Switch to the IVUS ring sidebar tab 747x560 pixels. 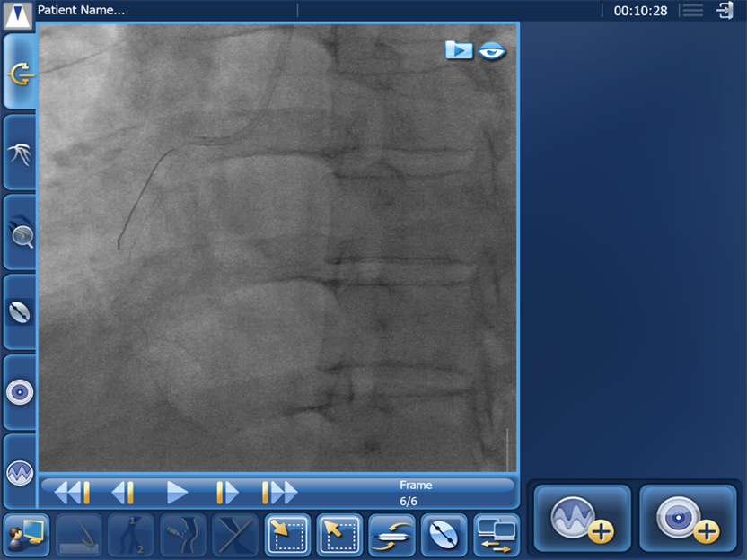[20, 392]
